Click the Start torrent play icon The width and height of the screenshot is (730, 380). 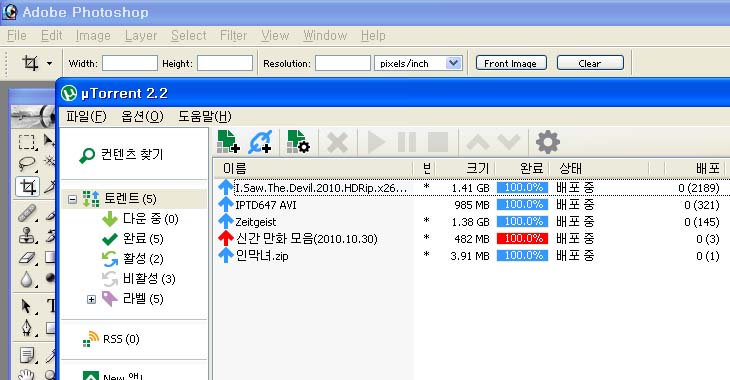point(376,142)
